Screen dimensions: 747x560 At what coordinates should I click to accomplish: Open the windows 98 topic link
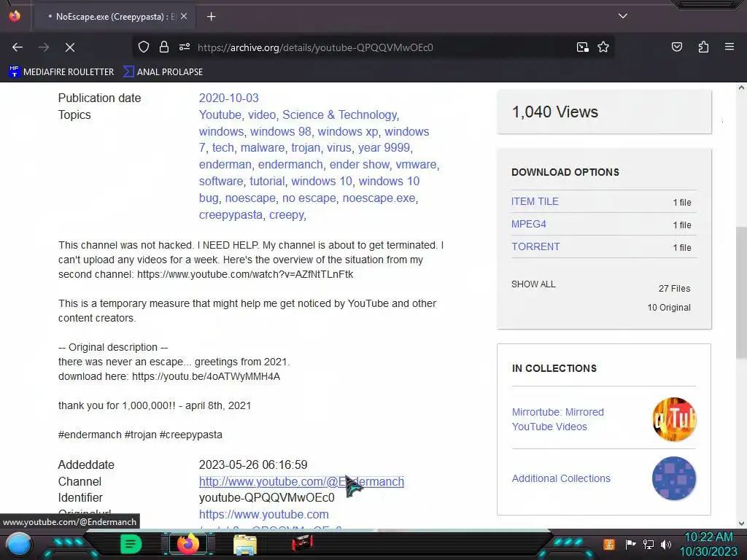(281, 131)
